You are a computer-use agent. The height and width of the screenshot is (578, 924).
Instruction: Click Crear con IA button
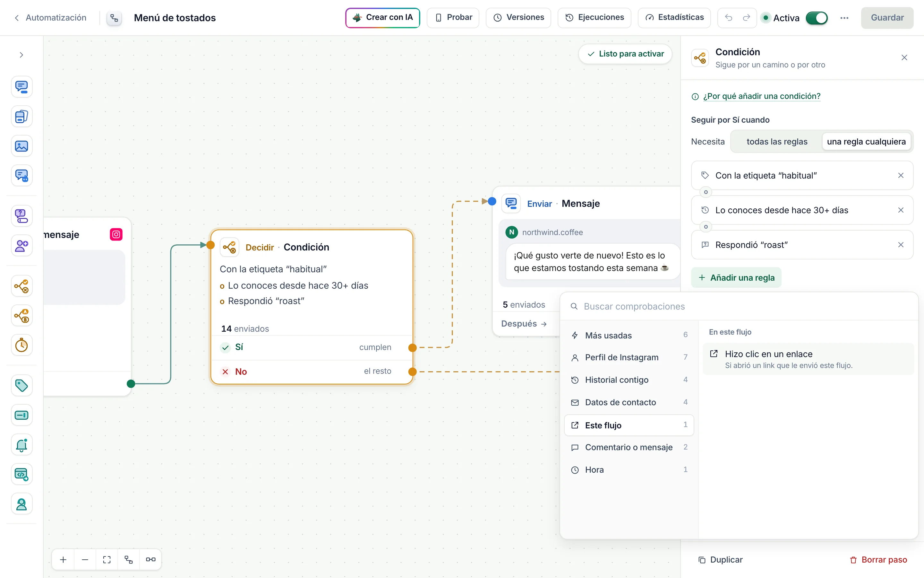point(382,18)
